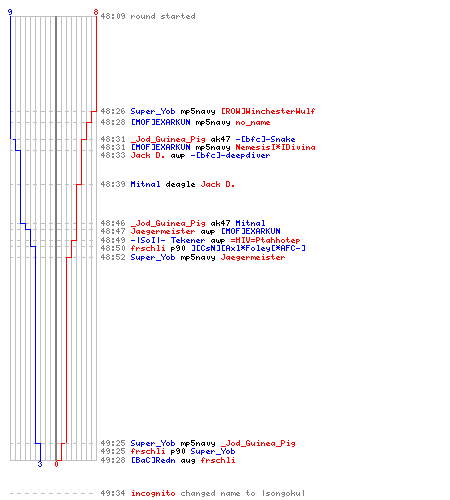
Task: Click the Super_Yob name at 48:26
Action: click(x=153, y=111)
